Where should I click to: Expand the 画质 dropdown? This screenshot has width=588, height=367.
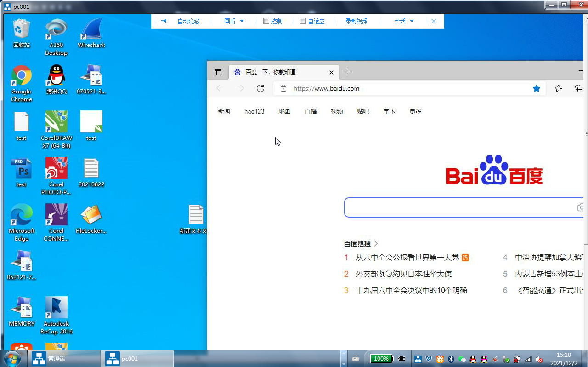click(234, 21)
